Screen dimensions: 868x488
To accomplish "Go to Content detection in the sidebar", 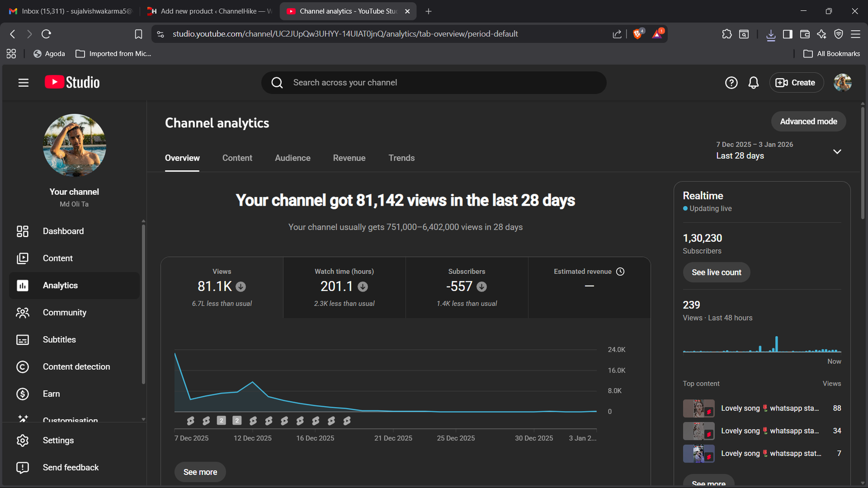I will (x=76, y=367).
